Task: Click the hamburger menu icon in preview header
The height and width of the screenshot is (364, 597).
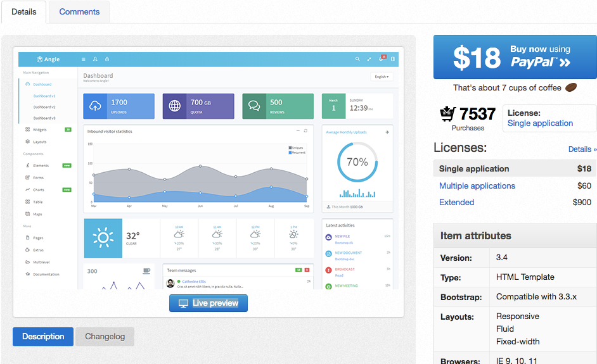Action: tap(84, 59)
